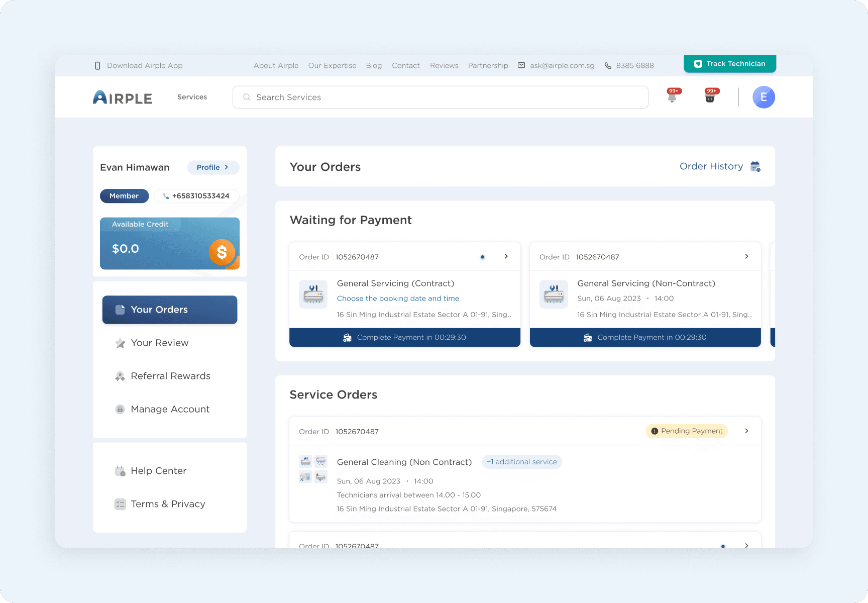Viewport: 868px width, 603px height.
Task: Click the Help Center icon
Action: tap(120, 471)
